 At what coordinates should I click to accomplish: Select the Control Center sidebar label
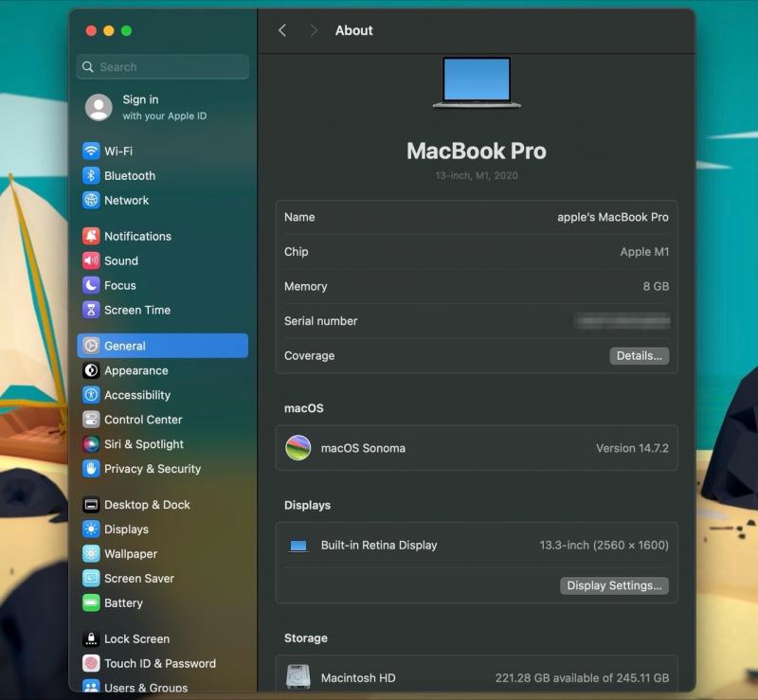pyautogui.click(x=143, y=420)
